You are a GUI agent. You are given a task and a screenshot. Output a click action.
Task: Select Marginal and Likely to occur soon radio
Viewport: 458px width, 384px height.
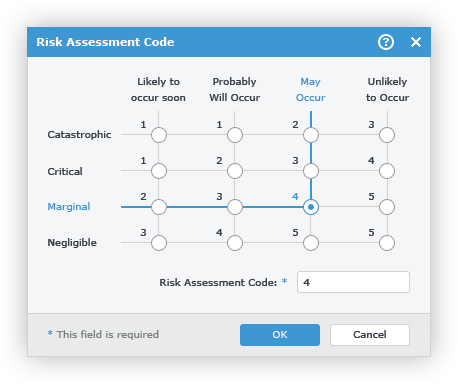pos(159,207)
